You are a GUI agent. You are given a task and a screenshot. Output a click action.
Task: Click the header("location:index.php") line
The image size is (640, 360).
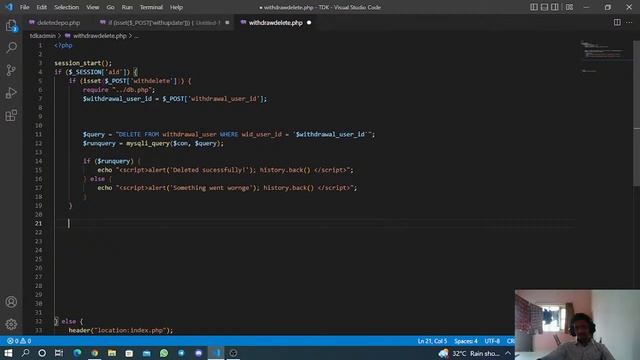[x=121, y=330]
